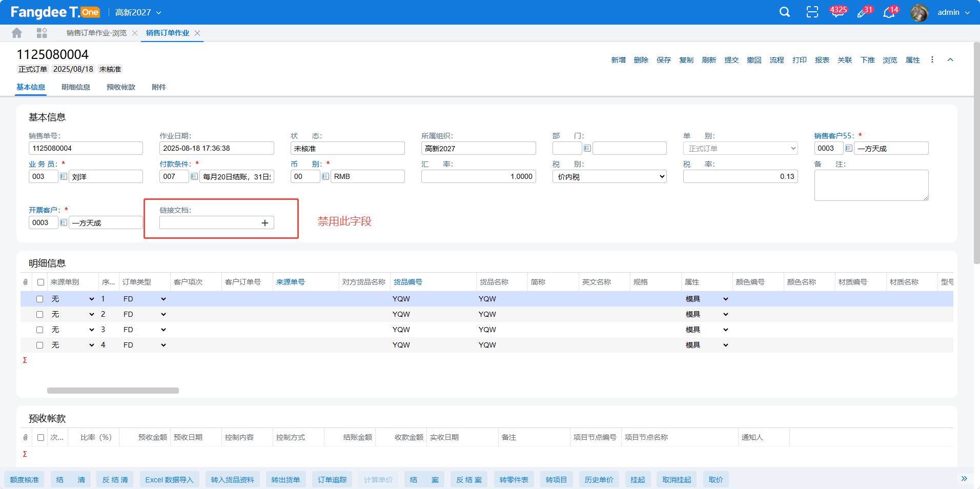Open the search magnifier icon
The height and width of the screenshot is (489, 980).
[x=784, y=12]
